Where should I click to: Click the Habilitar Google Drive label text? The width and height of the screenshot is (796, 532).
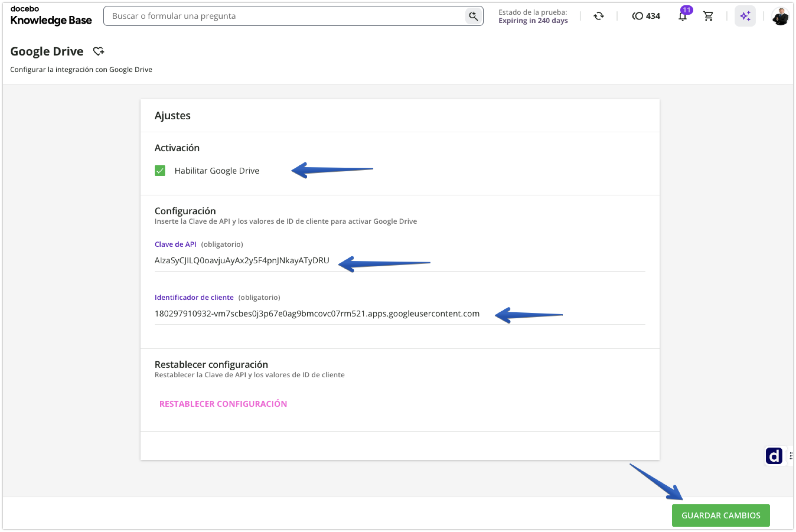click(x=217, y=171)
